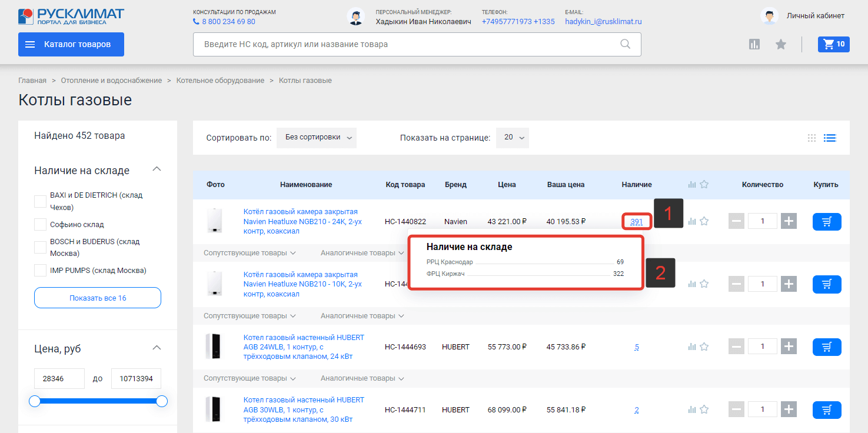Image resolution: width=868 pixels, height=433 pixels.
Task: Open items-per-page dropdown showing 20
Action: pyautogui.click(x=513, y=138)
